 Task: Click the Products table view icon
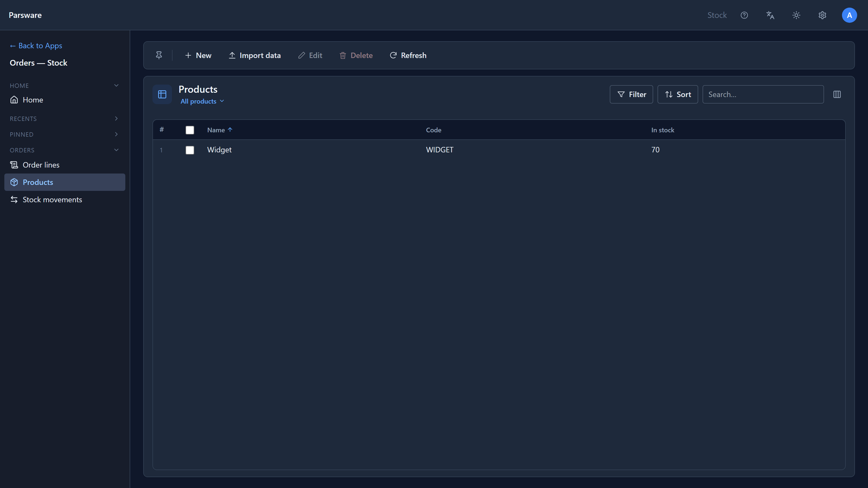[162, 94]
